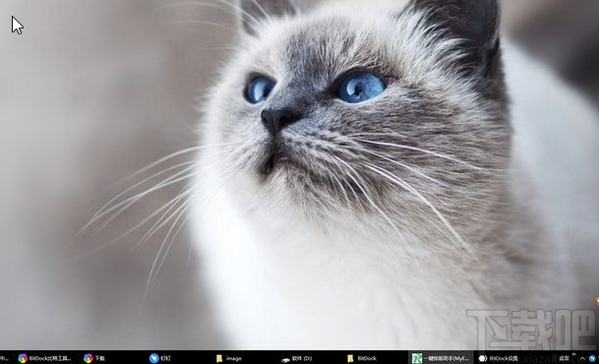Viewport: 599px width, 364px height.
Task: Switch to the 一键排版助手(MyE... window label
Action: (446, 358)
